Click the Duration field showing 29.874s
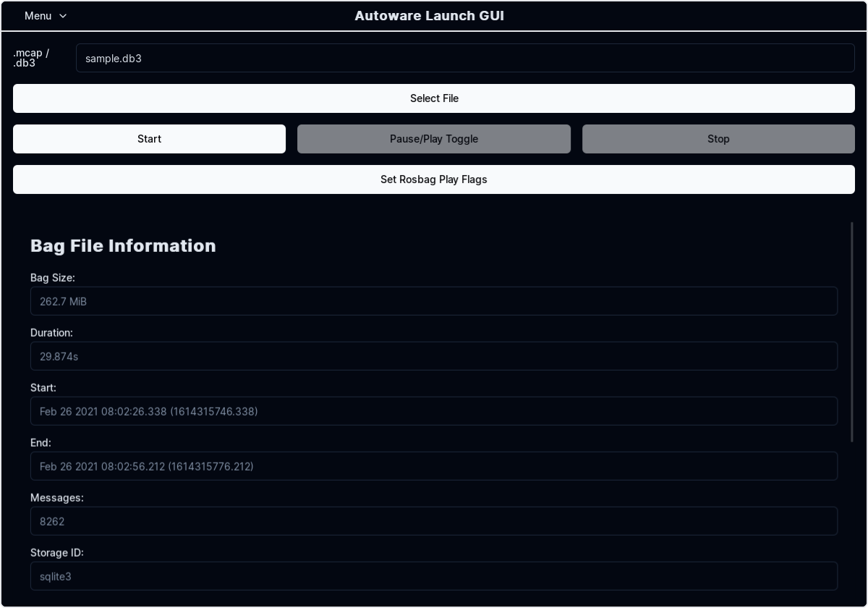 434,356
